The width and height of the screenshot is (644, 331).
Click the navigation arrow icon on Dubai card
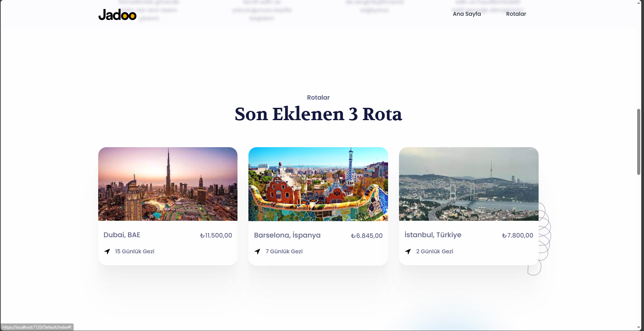pyautogui.click(x=107, y=251)
